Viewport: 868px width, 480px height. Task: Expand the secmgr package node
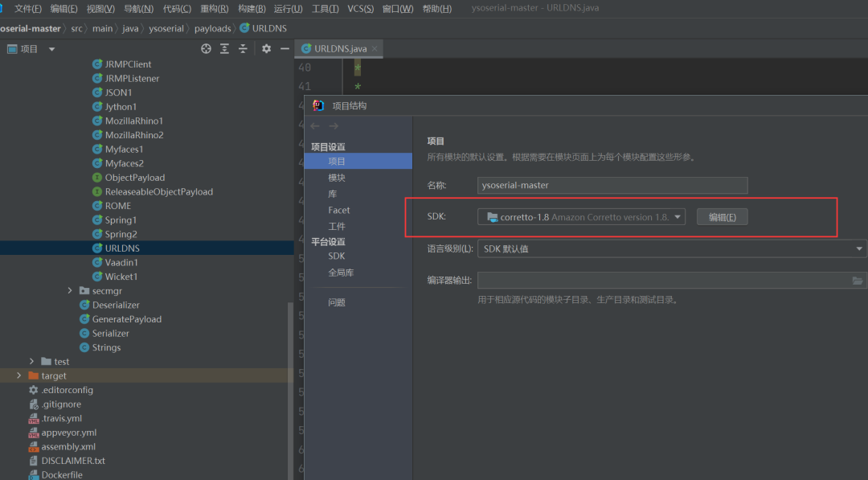click(x=70, y=291)
